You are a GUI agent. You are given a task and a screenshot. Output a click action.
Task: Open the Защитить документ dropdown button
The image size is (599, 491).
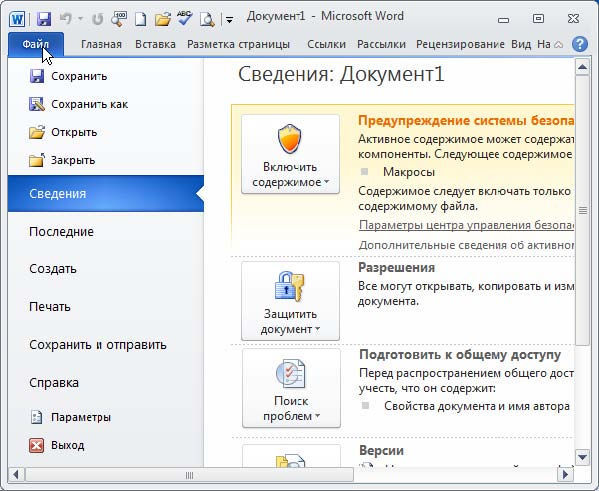tap(290, 301)
